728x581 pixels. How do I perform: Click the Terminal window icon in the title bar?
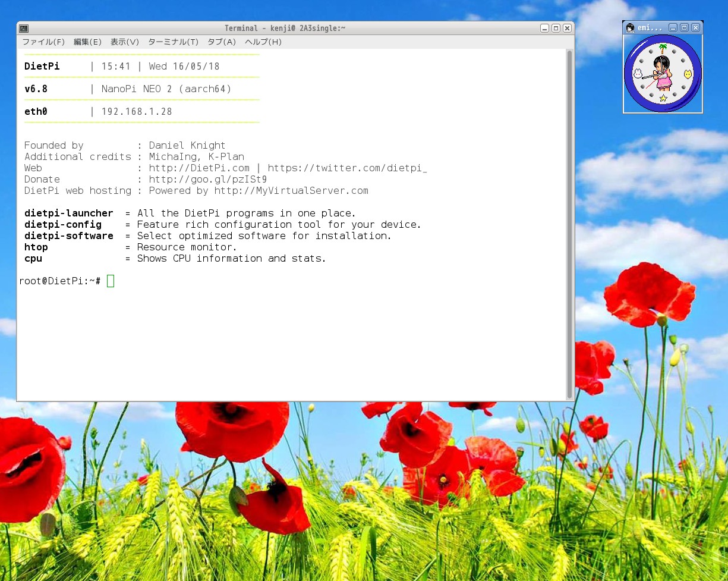click(24, 28)
